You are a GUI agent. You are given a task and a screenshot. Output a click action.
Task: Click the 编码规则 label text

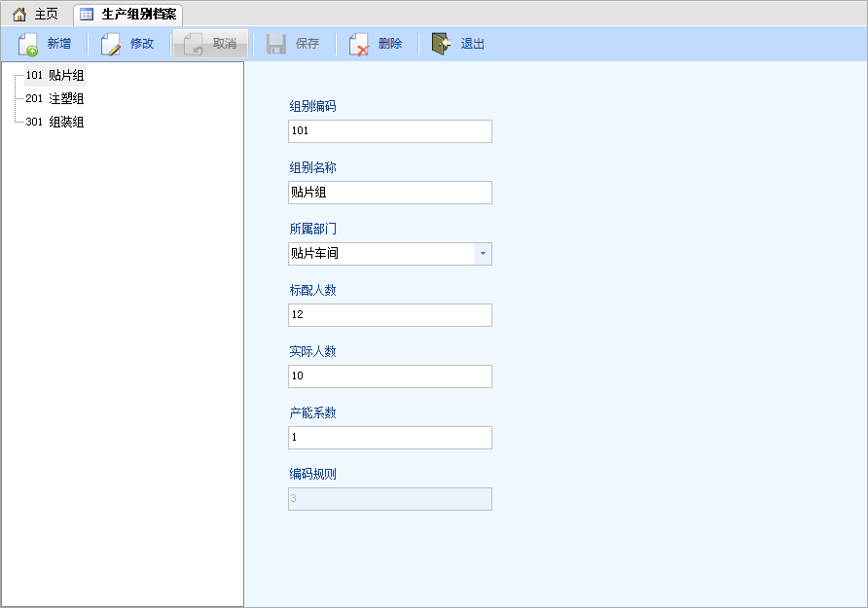tap(312, 474)
